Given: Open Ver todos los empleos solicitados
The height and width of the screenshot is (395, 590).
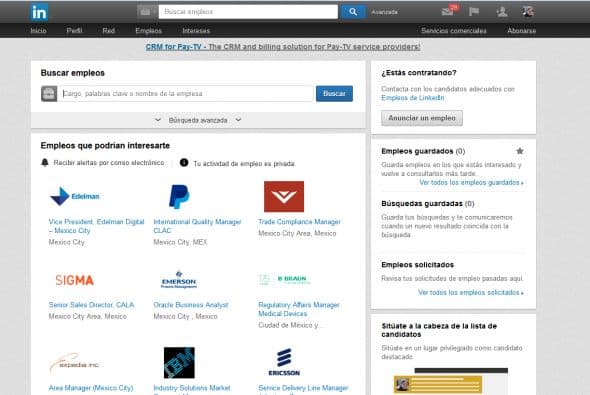Looking at the screenshot, I should pyautogui.click(x=471, y=292).
